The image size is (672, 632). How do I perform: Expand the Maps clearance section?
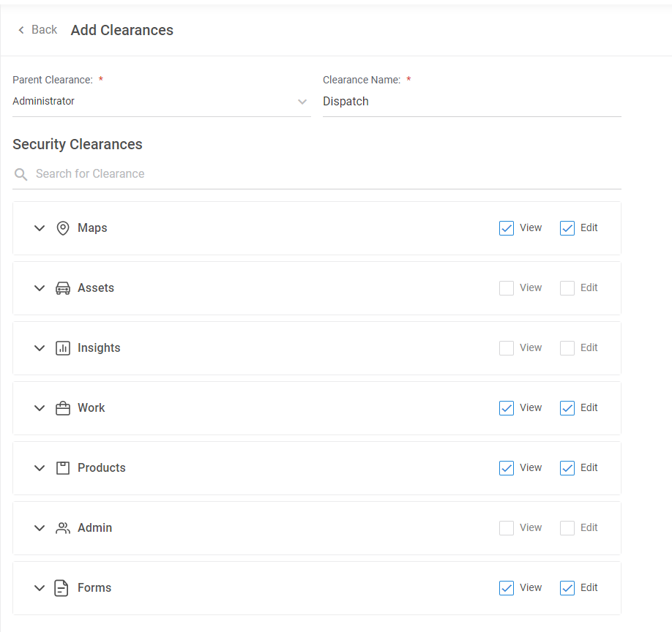pyautogui.click(x=40, y=228)
